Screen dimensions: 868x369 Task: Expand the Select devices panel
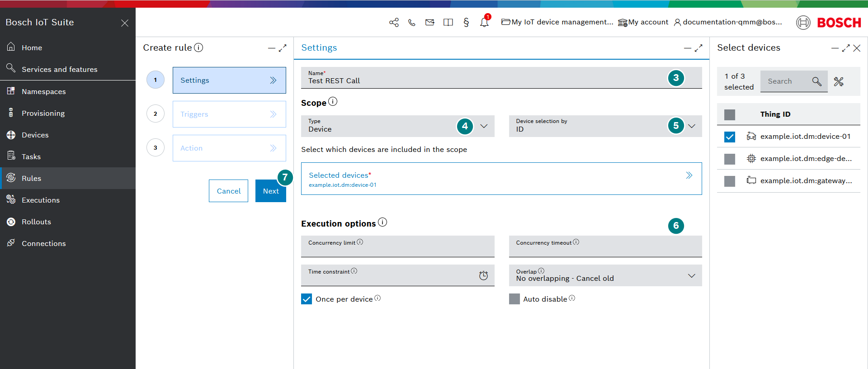click(846, 48)
